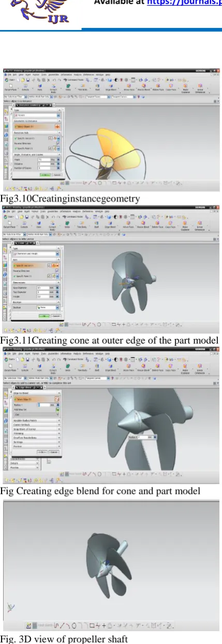Select Delete Face tool in Fig3.10 screenshot toolbar
Screen dimensions: 222x644
pos(158,86)
